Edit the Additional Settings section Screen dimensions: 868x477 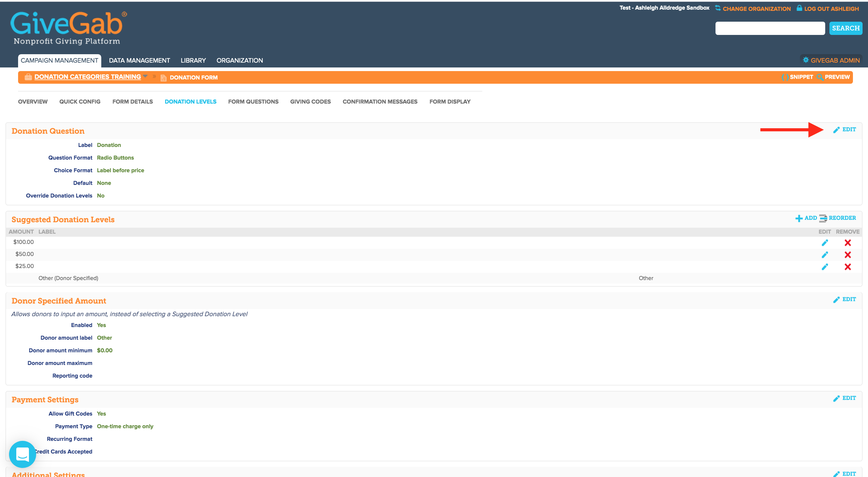click(844, 474)
